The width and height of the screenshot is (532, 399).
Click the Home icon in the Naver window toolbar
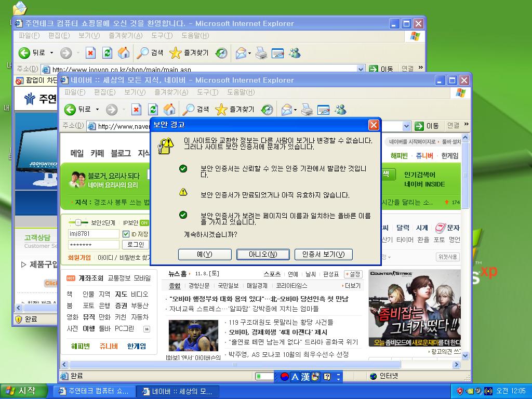169,109
